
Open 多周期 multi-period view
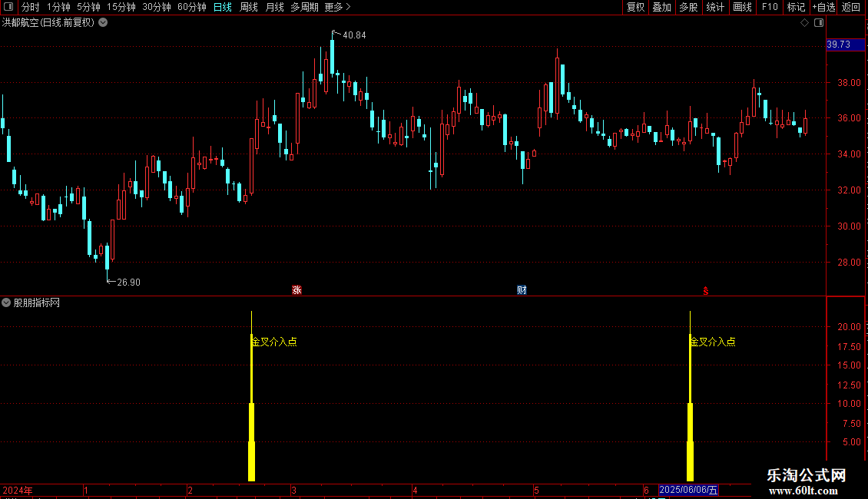(x=304, y=7)
